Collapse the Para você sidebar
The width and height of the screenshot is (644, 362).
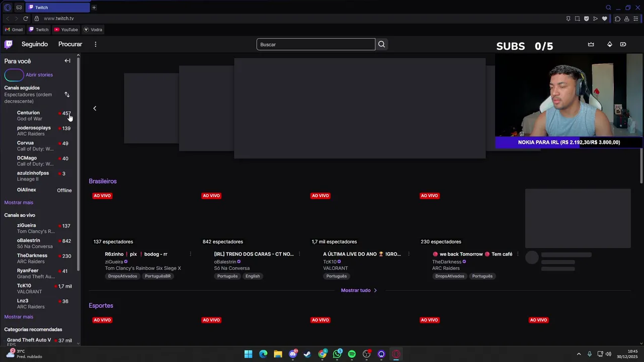(x=67, y=61)
